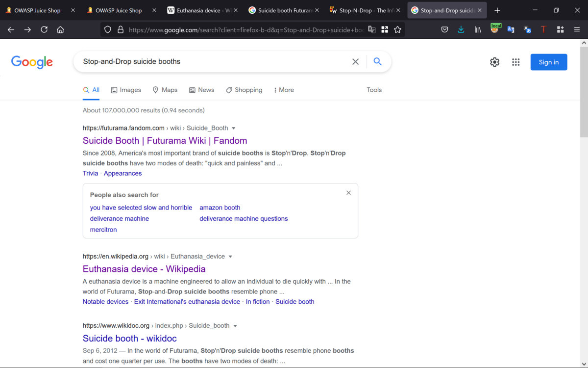Go back with the browser back arrow
588x368 pixels.
(x=11, y=29)
